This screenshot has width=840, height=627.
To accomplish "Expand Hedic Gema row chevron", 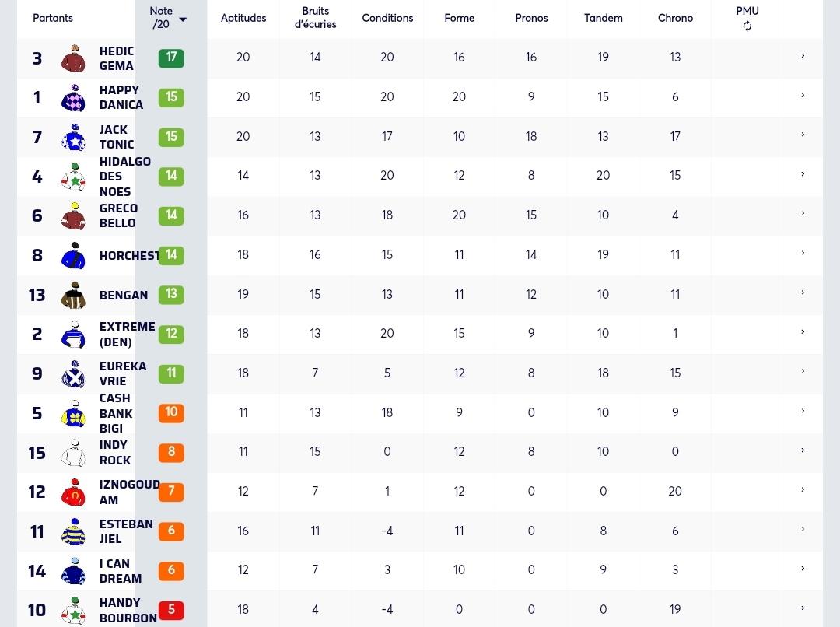I will click(x=803, y=56).
